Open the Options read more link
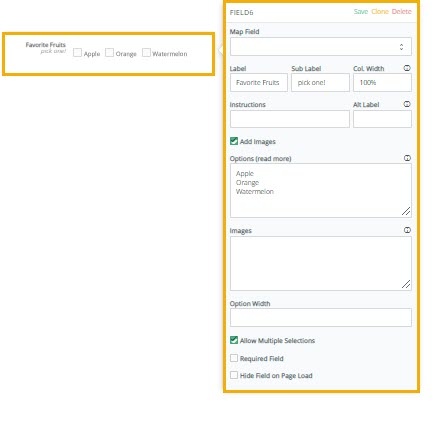 pos(273,159)
